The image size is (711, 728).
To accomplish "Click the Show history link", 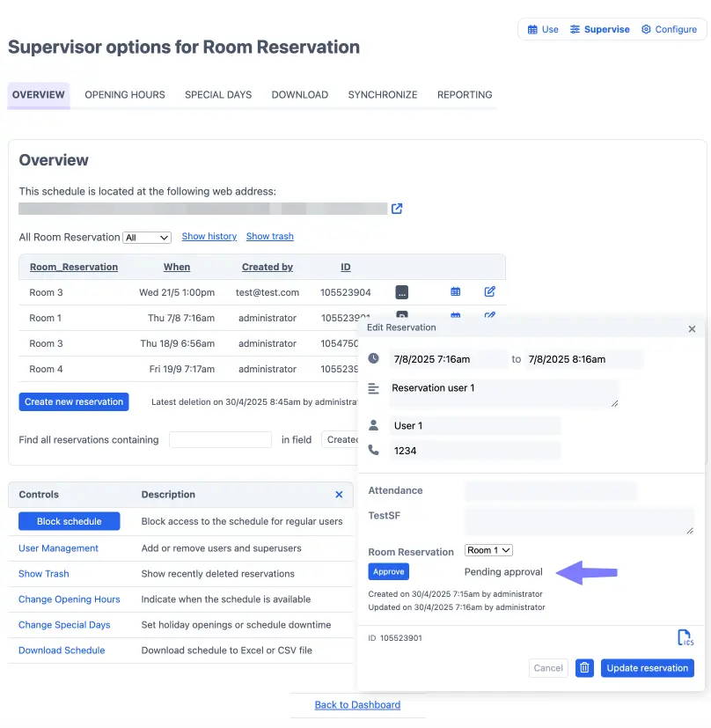I will pyautogui.click(x=209, y=236).
